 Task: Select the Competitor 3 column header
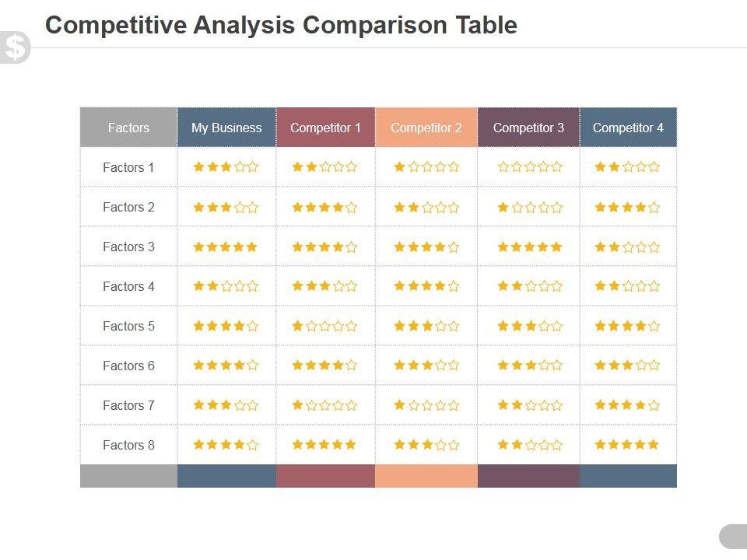coord(528,128)
